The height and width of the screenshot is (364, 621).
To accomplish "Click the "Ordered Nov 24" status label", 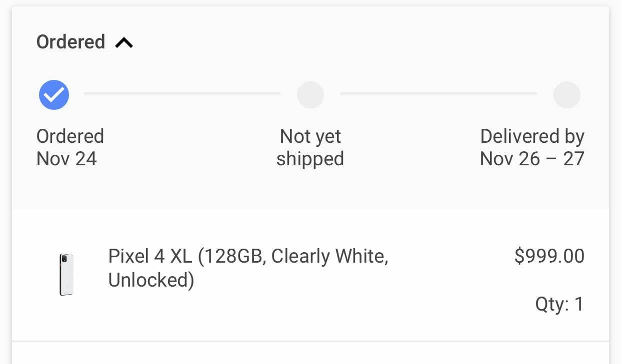I will tap(70, 147).
